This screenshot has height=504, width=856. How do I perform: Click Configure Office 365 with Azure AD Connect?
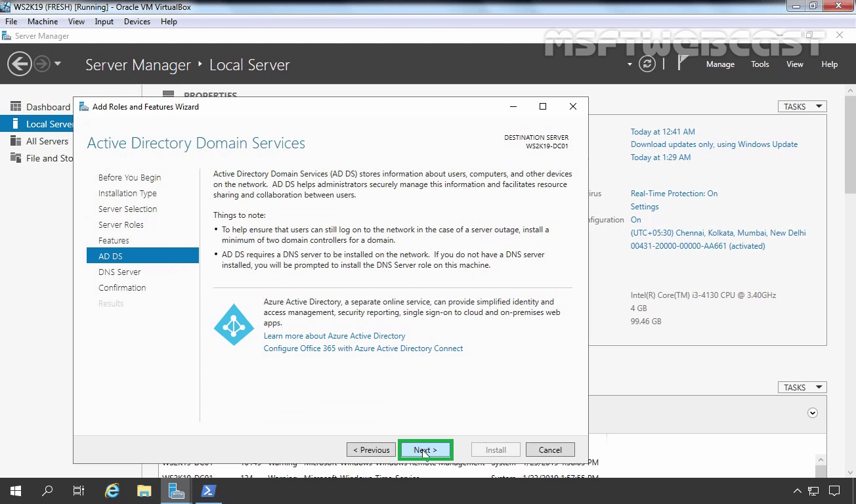(x=363, y=348)
